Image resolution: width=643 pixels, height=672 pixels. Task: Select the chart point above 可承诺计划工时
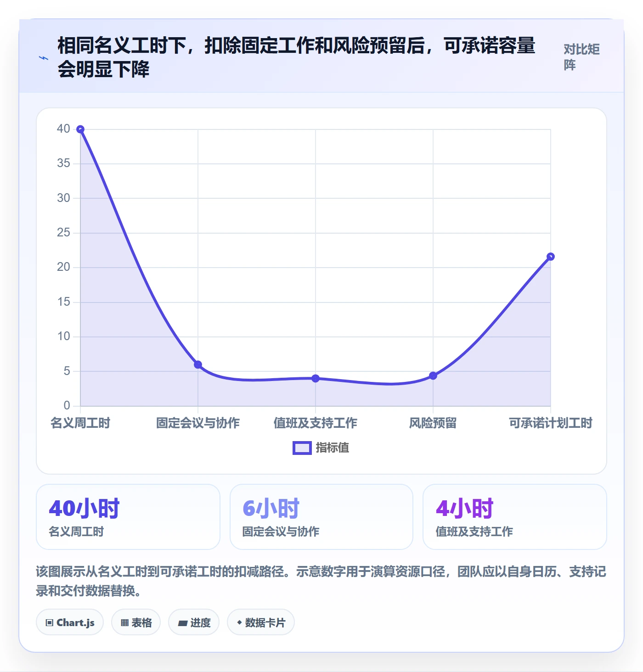(551, 257)
